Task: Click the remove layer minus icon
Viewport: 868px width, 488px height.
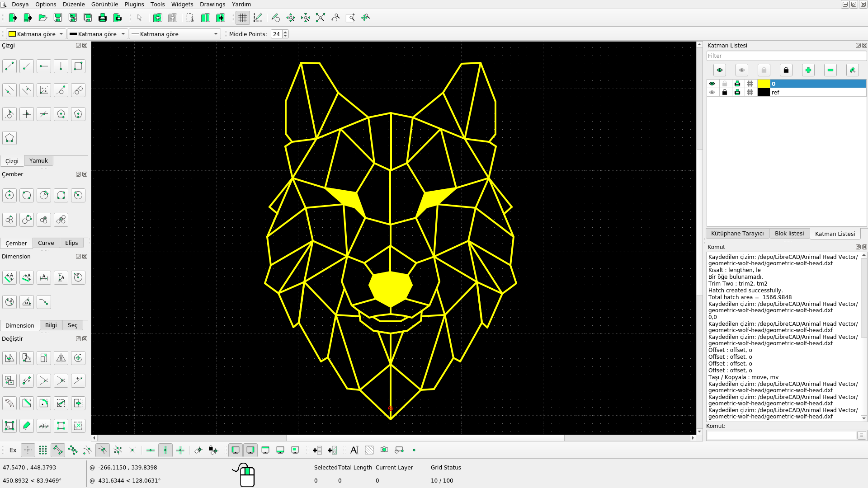Action: pyautogui.click(x=830, y=70)
